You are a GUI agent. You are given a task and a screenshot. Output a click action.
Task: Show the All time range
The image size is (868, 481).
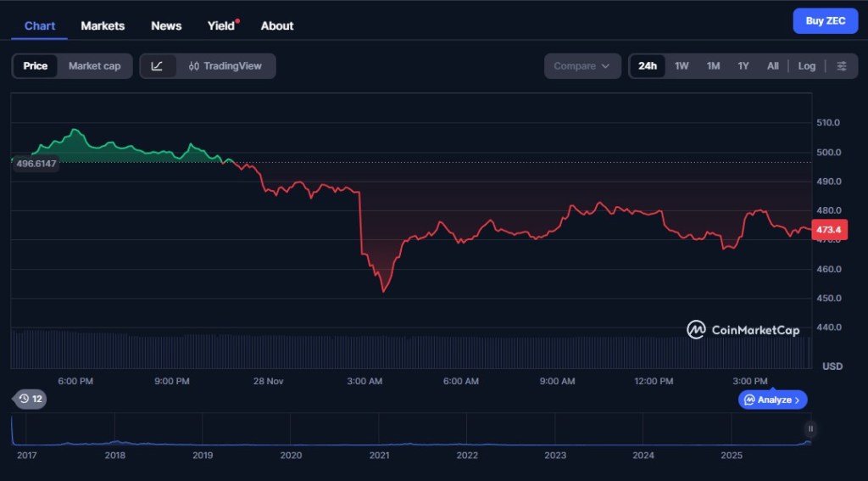point(772,66)
